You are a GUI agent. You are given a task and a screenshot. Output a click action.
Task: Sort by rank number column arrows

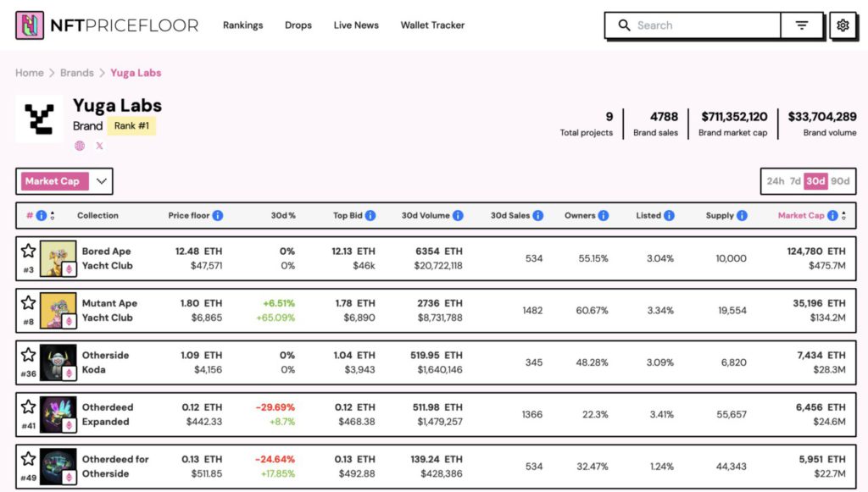(53, 216)
